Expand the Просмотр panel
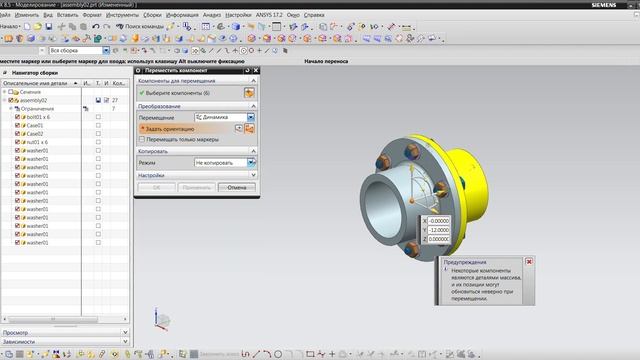This screenshot has height=360, width=640. coord(125,332)
